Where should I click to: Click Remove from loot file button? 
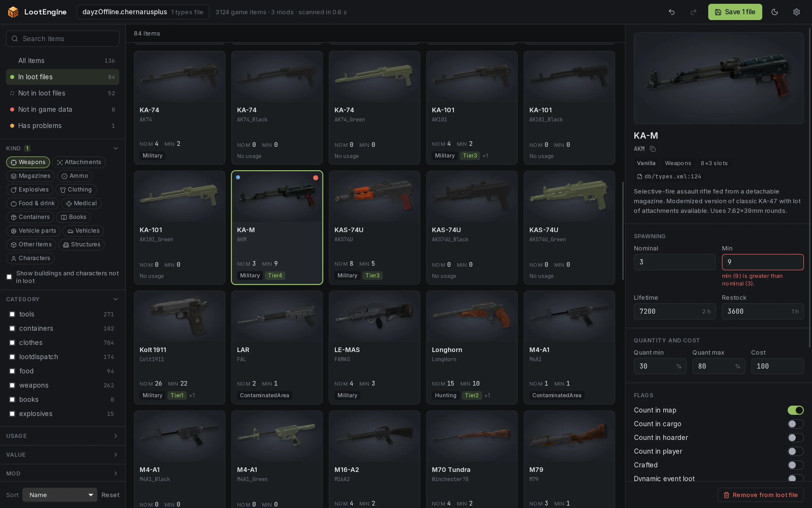[761, 495]
